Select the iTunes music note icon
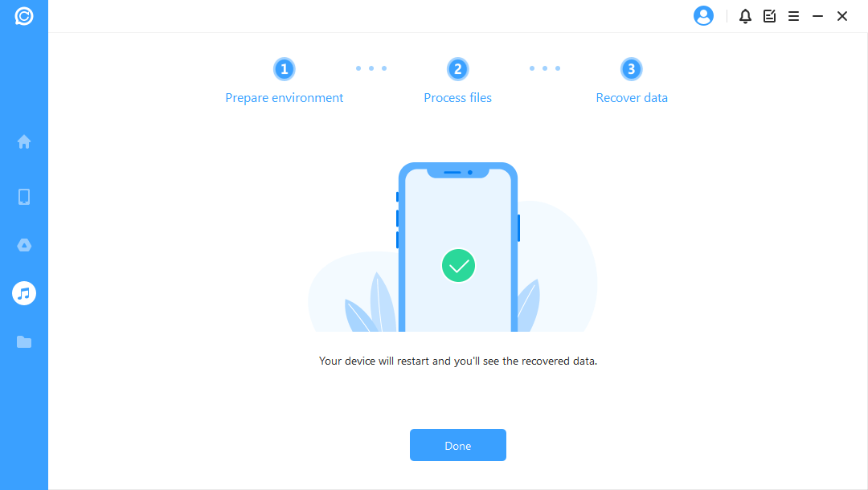Viewport: 868px width, 490px height. click(24, 293)
